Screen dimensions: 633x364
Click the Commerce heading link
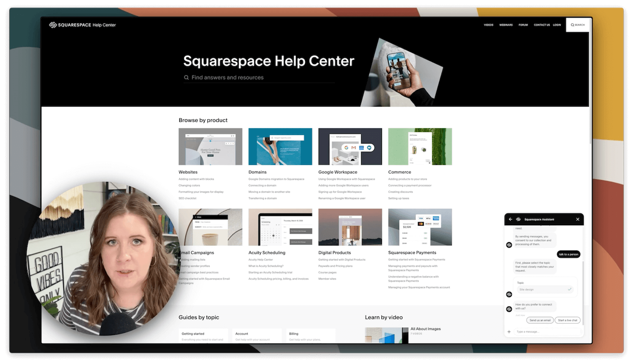(400, 172)
